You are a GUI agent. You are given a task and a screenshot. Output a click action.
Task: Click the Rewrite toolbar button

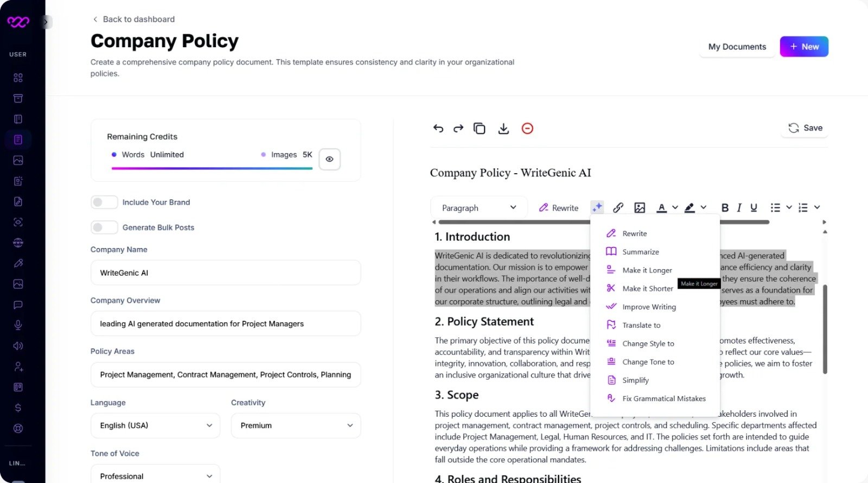[x=558, y=208]
